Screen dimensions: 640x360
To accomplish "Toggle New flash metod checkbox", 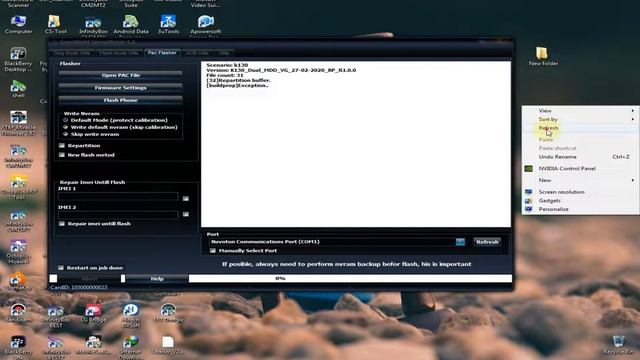I will [x=62, y=155].
